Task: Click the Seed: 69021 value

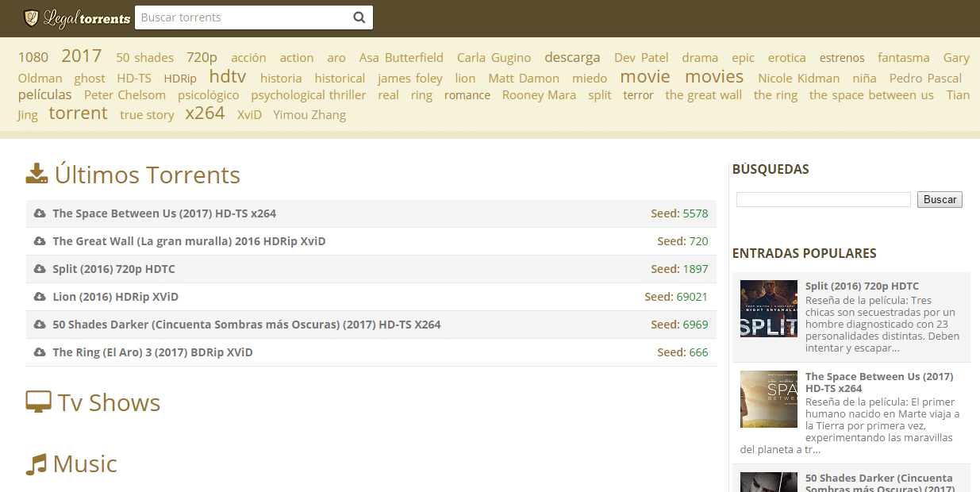Action: pyautogui.click(x=692, y=297)
